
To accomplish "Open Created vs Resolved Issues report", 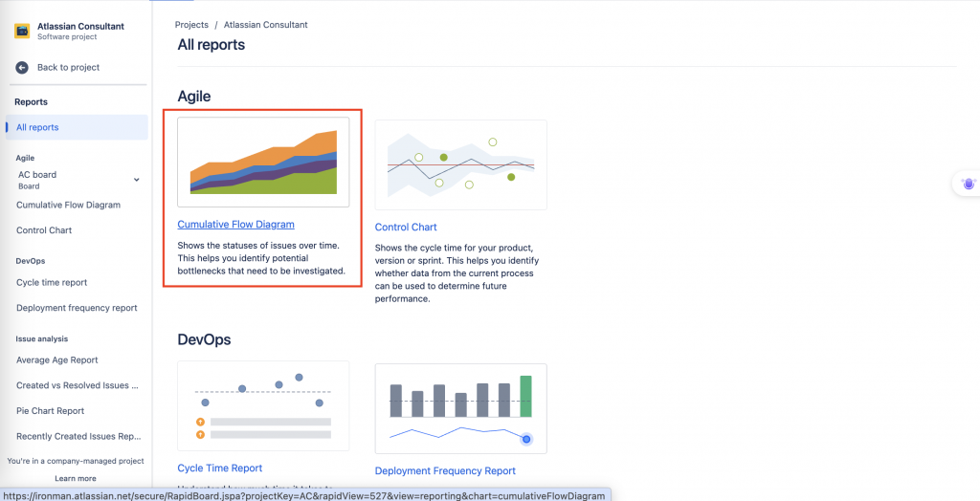I will point(78,385).
